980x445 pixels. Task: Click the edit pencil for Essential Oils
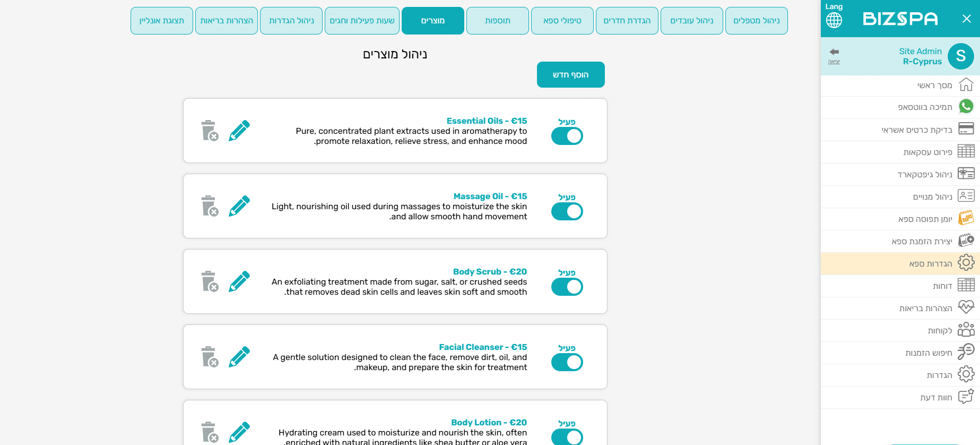pyautogui.click(x=239, y=131)
